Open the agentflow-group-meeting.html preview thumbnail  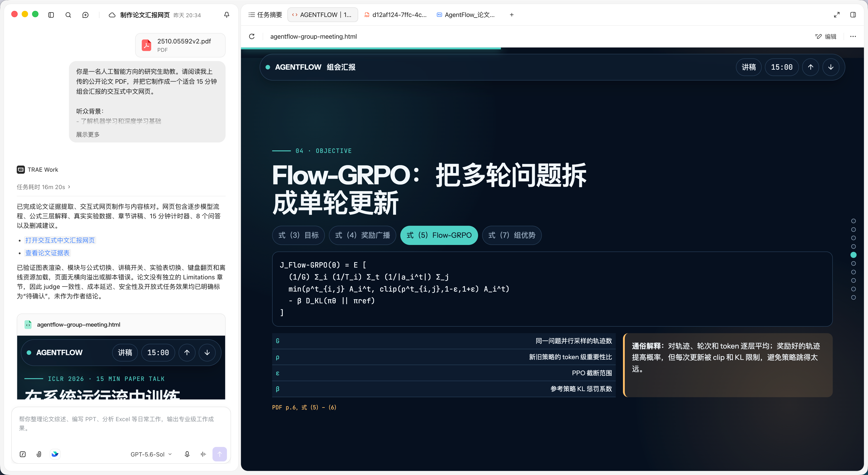click(x=121, y=357)
